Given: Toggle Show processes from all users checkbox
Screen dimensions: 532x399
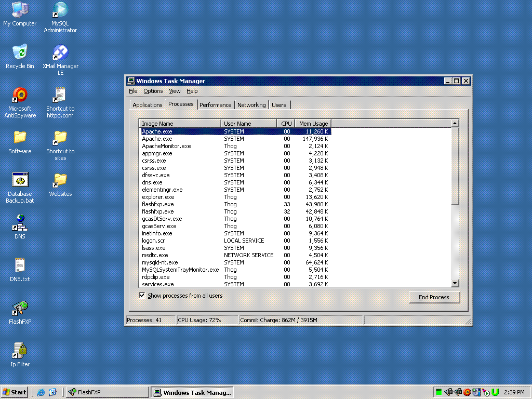Looking at the screenshot, I should [142, 296].
